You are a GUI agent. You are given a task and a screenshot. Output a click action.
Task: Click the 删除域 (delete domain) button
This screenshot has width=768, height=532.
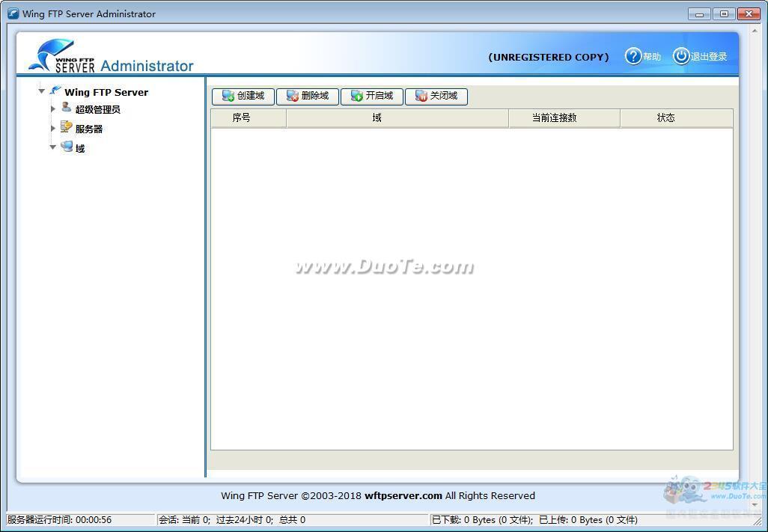(x=308, y=97)
